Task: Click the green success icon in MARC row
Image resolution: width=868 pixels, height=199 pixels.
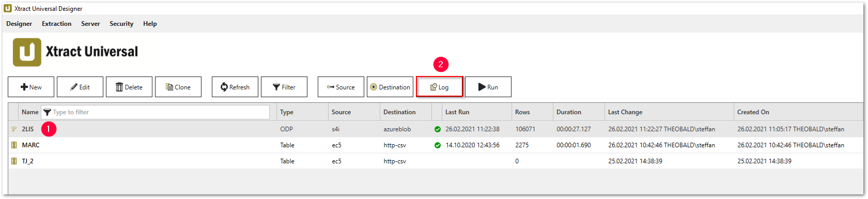Action: [438, 145]
